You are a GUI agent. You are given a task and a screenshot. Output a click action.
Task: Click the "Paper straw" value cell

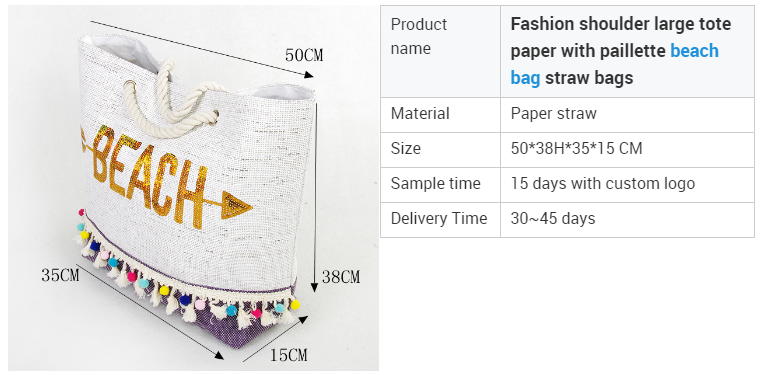pyautogui.click(x=627, y=115)
